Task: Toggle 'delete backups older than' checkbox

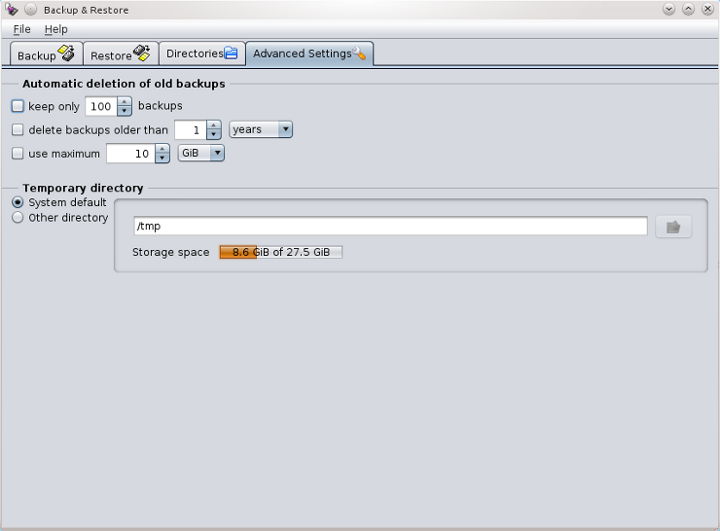Action: tap(17, 130)
